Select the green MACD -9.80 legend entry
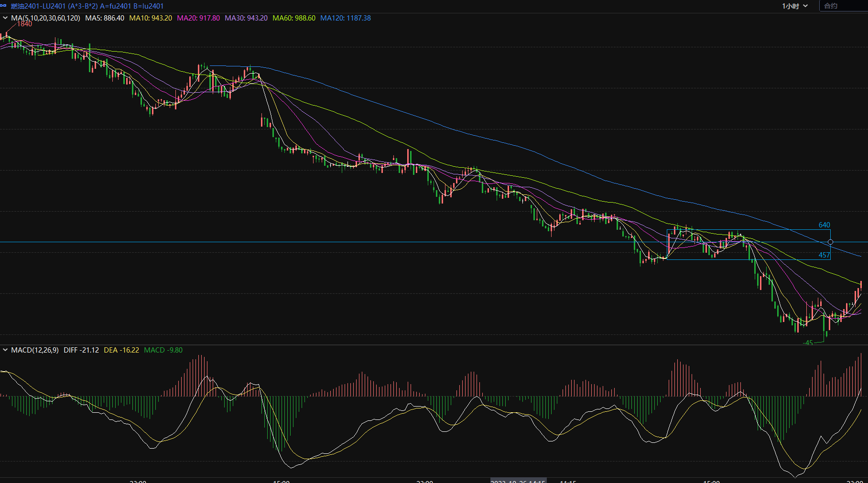 pos(163,350)
